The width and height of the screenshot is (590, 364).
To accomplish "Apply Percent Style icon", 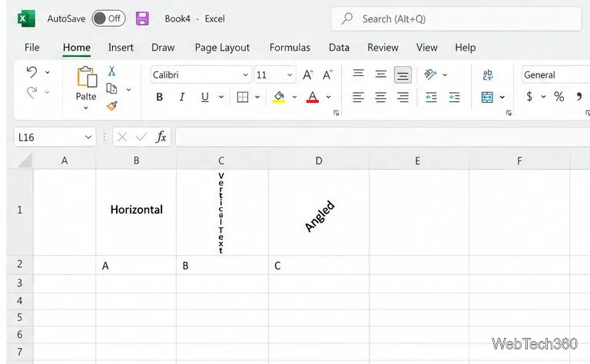I will click(559, 97).
